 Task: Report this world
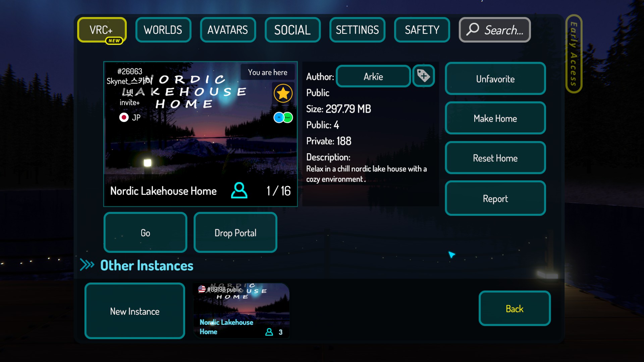pos(495,198)
